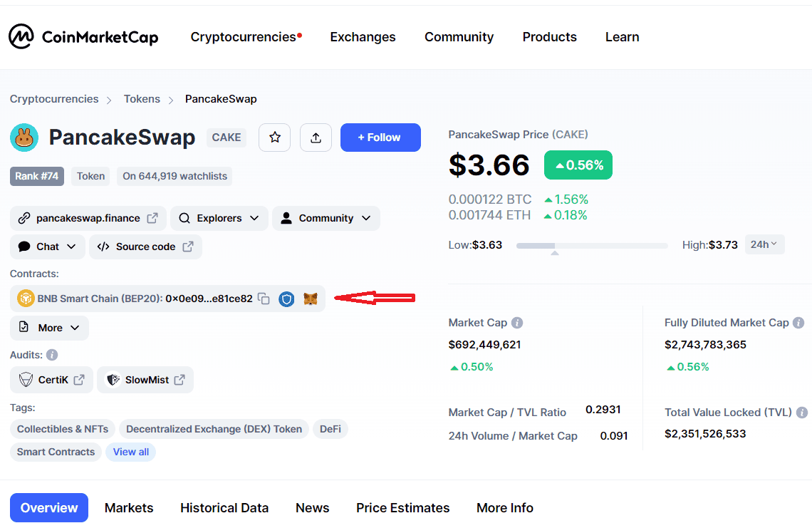The image size is (812, 523).
Task: Click the Rank #74 badge
Action: coord(37,176)
